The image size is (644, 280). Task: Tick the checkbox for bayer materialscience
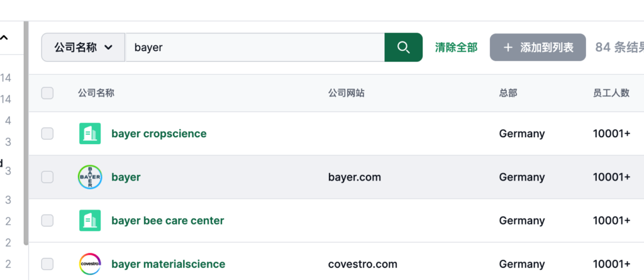(47, 264)
